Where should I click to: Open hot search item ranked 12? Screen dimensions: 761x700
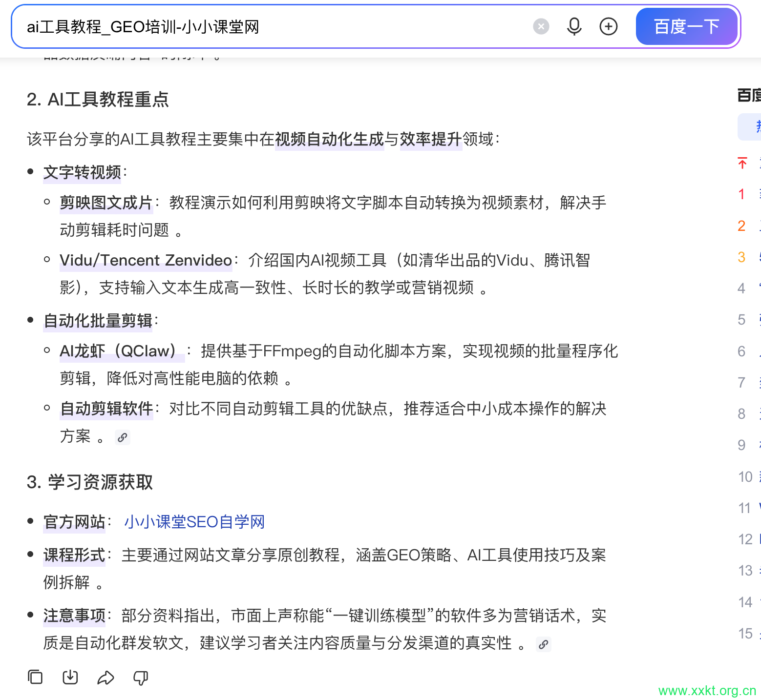pos(750,539)
